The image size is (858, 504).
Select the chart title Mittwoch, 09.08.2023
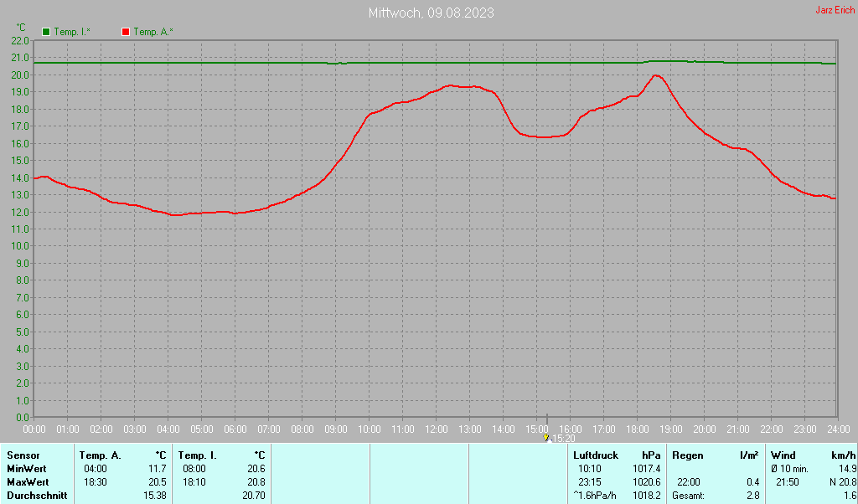coord(432,13)
